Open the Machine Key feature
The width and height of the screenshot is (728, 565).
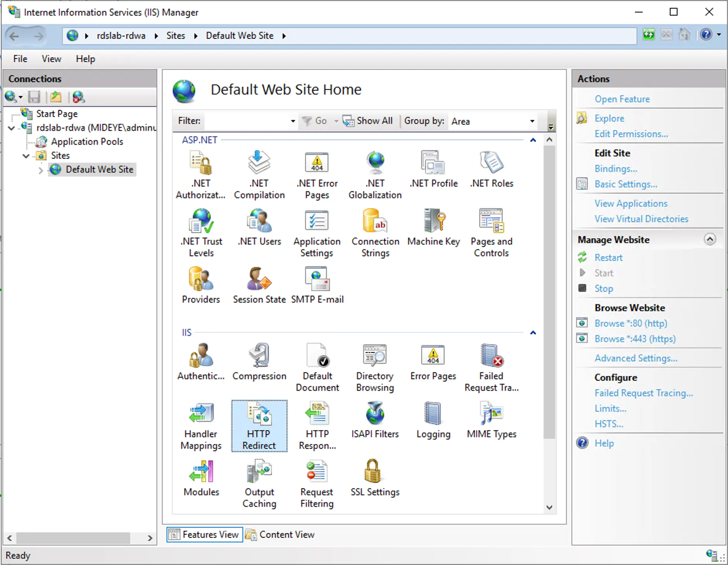pyautogui.click(x=433, y=228)
